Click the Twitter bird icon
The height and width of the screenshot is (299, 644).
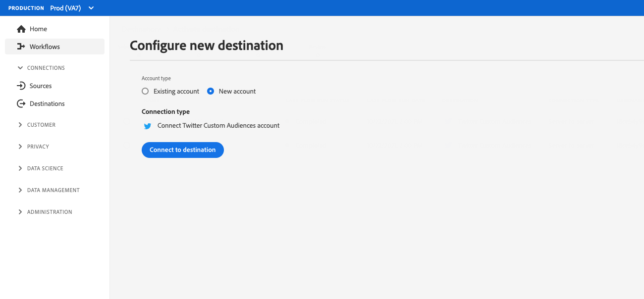point(148,126)
